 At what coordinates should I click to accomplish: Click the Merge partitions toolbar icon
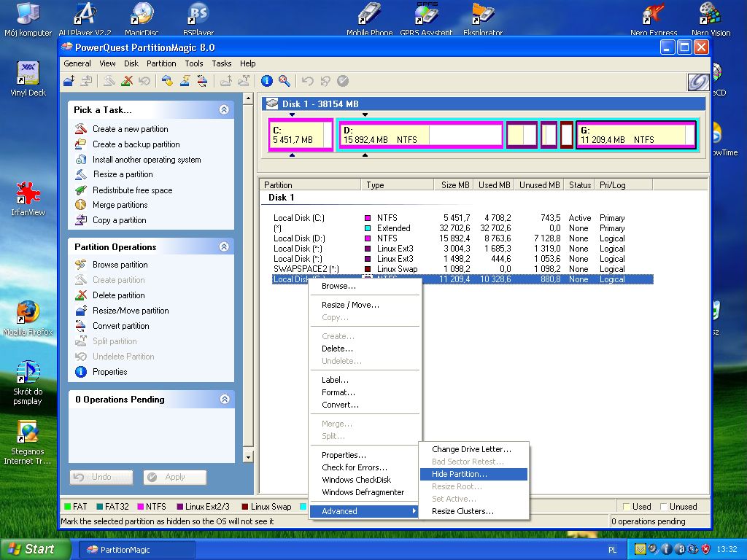[x=226, y=81]
